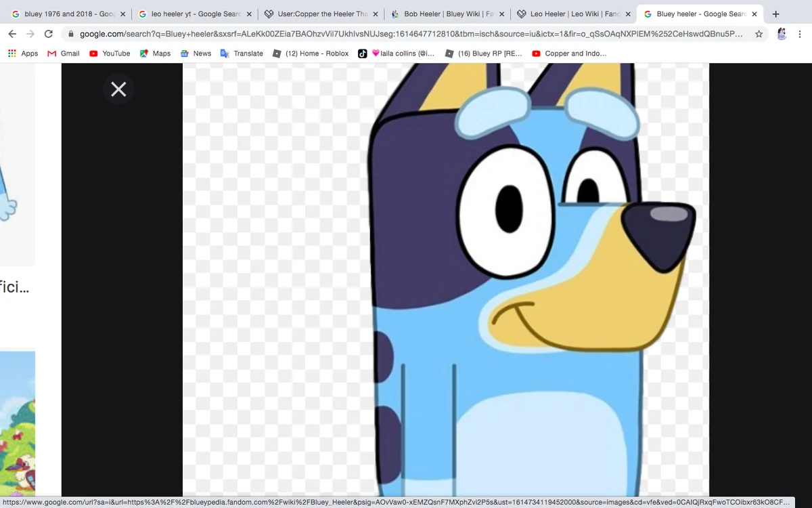This screenshot has height=508, width=812.
Task: Open the browser profile avatar
Action: click(x=782, y=33)
